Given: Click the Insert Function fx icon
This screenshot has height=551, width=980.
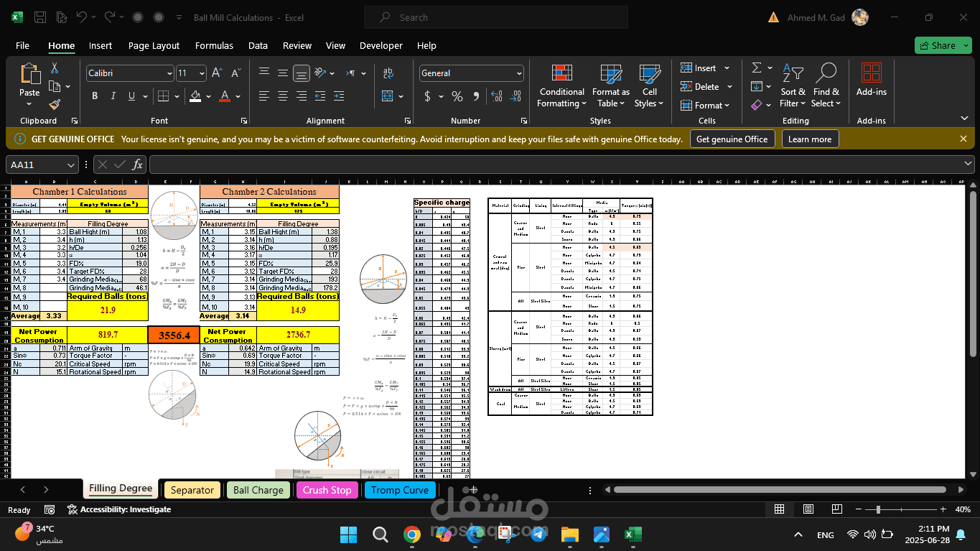Looking at the screenshot, I should [x=136, y=165].
